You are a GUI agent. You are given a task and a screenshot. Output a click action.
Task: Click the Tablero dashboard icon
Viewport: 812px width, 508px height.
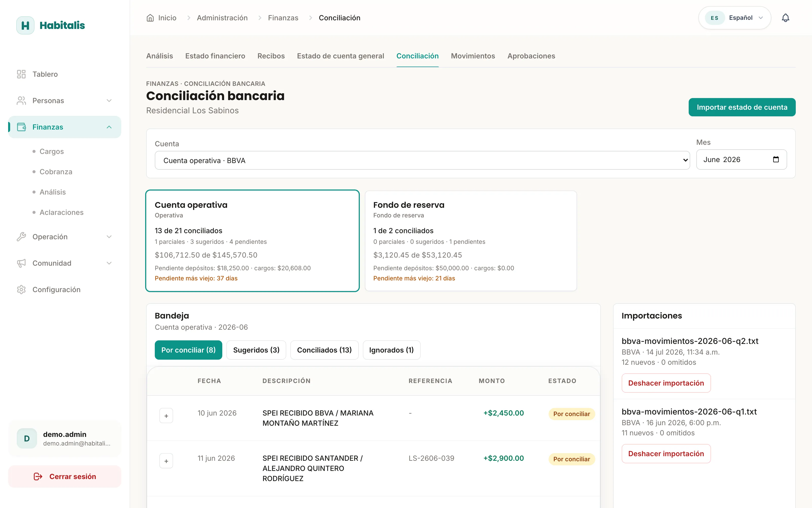coord(21,74)
